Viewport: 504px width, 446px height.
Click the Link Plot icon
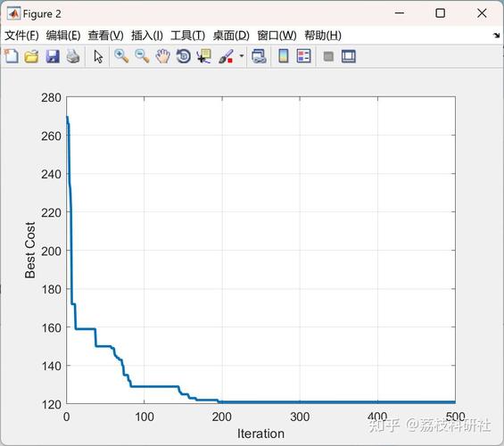pos(259,56)
